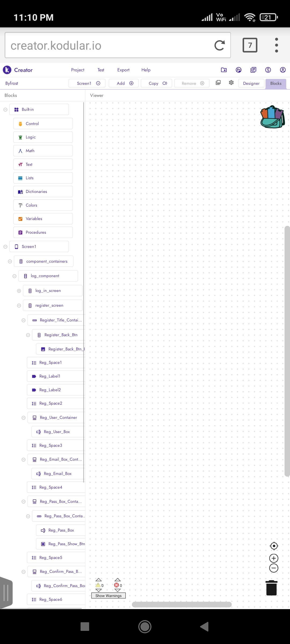Click the trash can icon
290x644 pixels.
pyautogui.click(x=271, y=588)
